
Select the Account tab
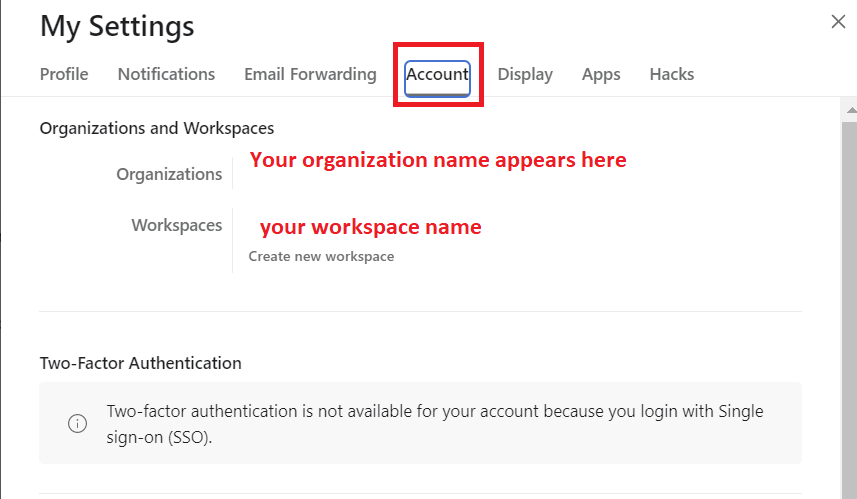(x=437, y=75)
